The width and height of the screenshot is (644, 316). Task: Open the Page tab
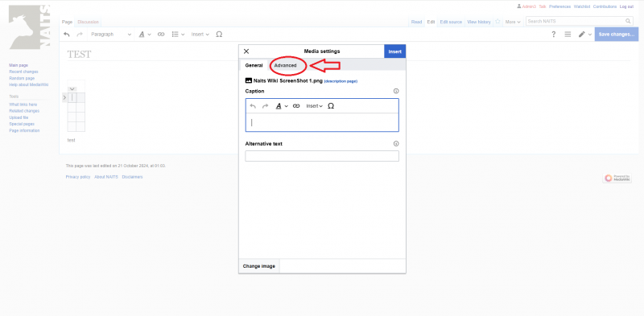tap(67, 22)
